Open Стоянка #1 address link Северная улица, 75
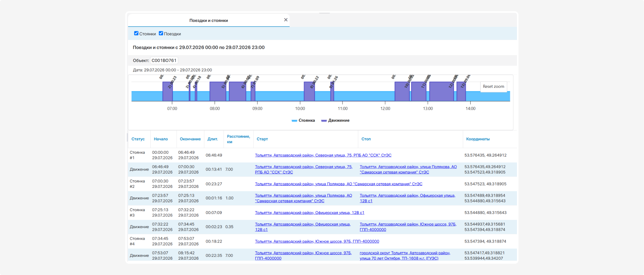This screenshot has height=275, width=644. [323, 155]
